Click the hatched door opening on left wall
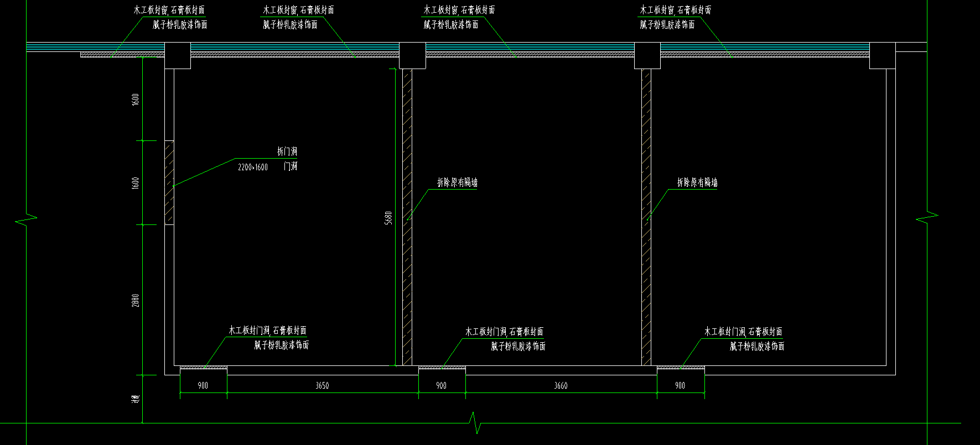980x445 pixels. (x=169, y=182)
